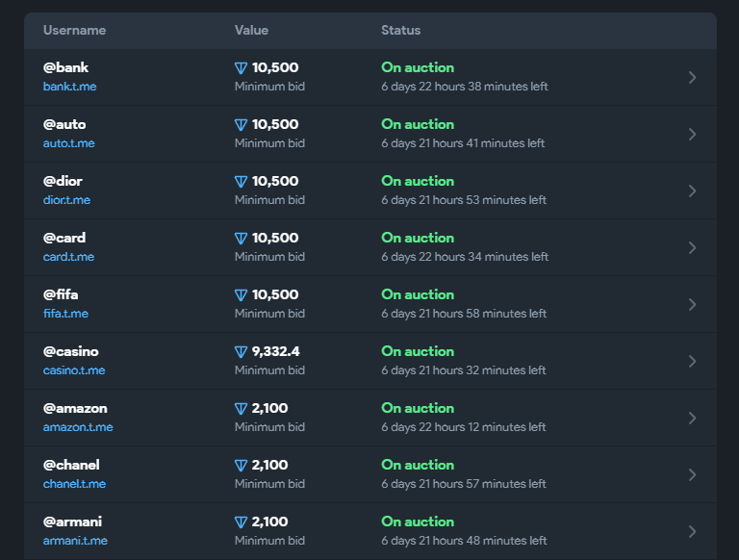Click the Status column header
Viewport: 739px width, 560px height.
coord(400,31)
